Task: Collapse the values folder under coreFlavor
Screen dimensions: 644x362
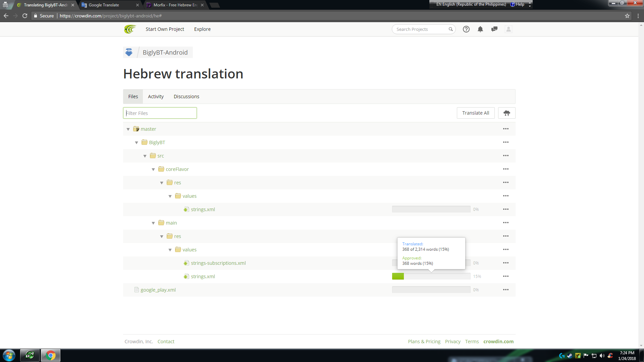Action: [x=170, y=196]
